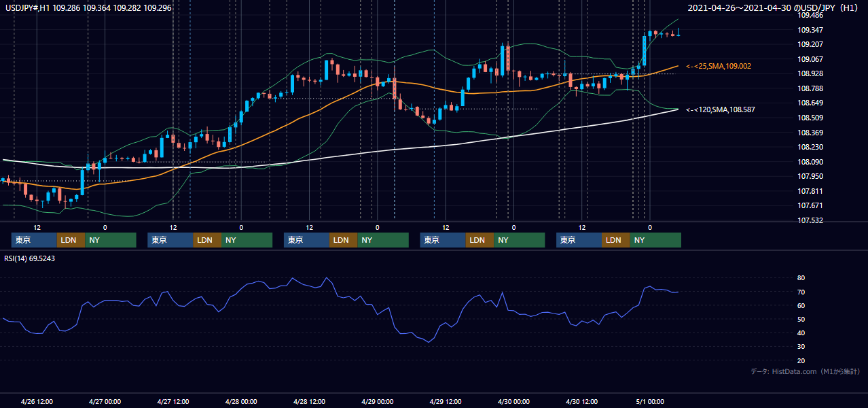
Task: Click the 4/29 12:00 time axis label
Action: click(446, 401)
